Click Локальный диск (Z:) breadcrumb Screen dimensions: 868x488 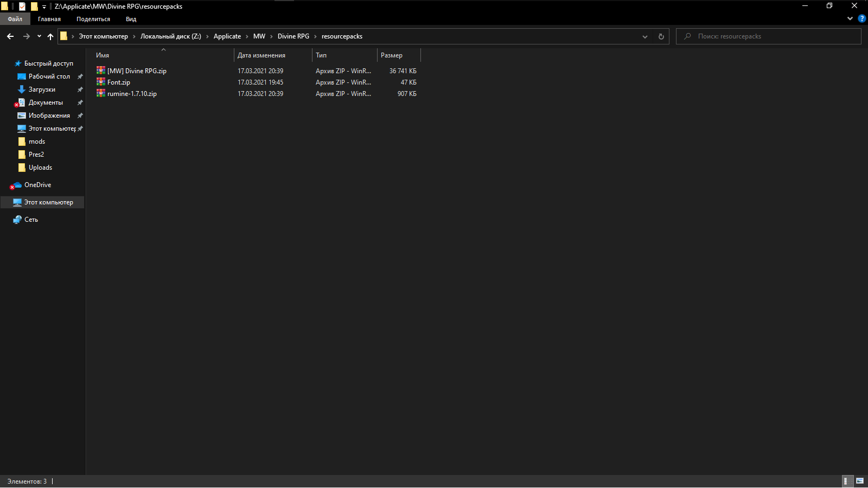[171, 36]
